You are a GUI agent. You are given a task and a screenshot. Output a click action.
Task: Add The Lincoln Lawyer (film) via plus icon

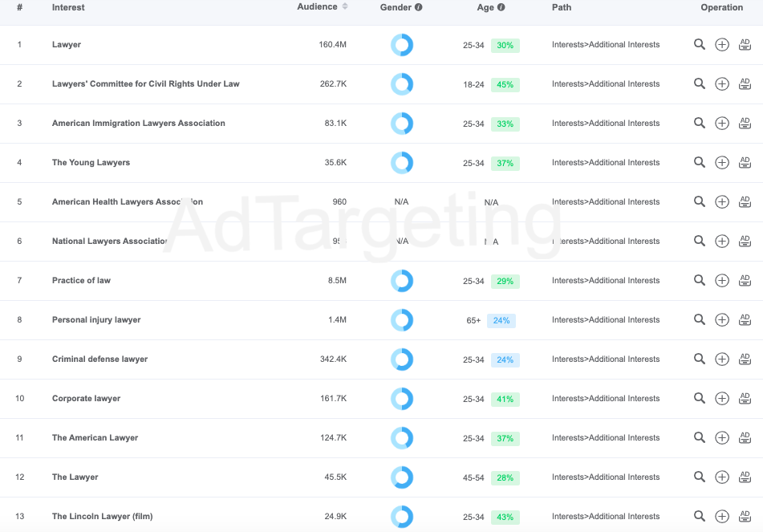721,517
